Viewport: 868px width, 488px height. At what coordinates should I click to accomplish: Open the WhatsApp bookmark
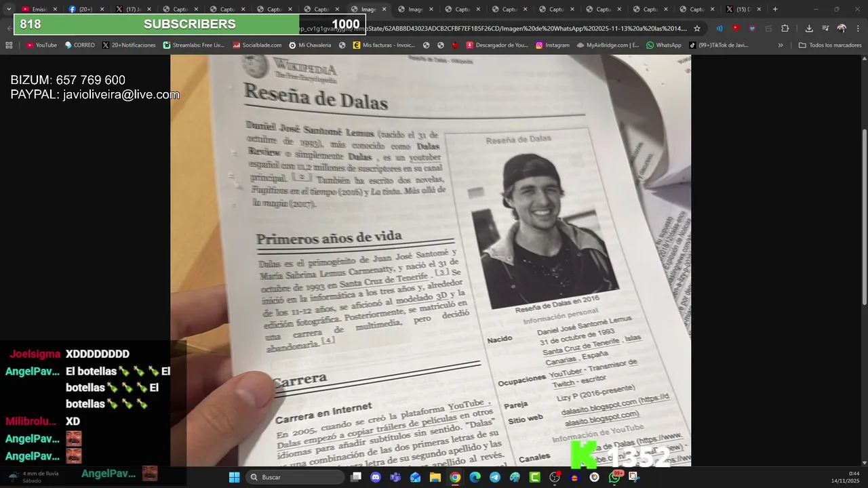click(664, 45)
